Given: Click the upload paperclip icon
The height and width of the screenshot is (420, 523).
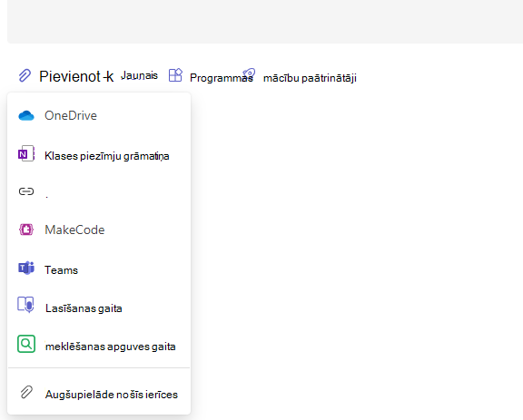Looking at the screenshot, I should coord(26,393).
